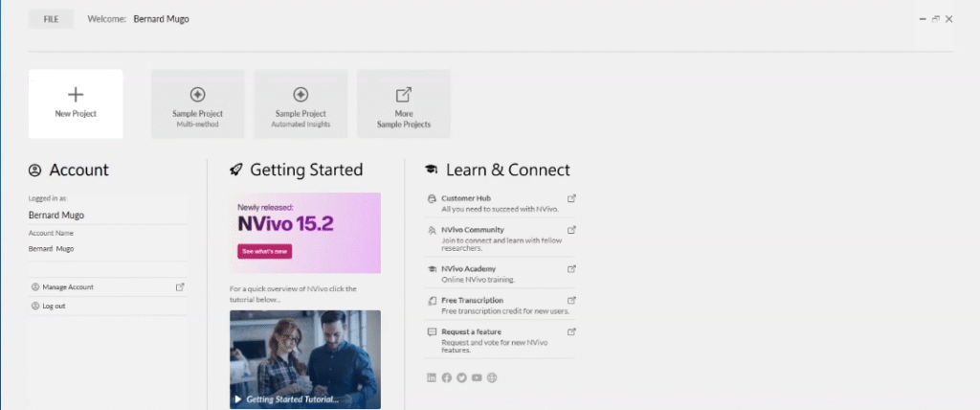This screenshot has width=980, height=410.
Task: Open the Multi-method Sample Project
Action: pyautogui.click(x=198, y=103)
